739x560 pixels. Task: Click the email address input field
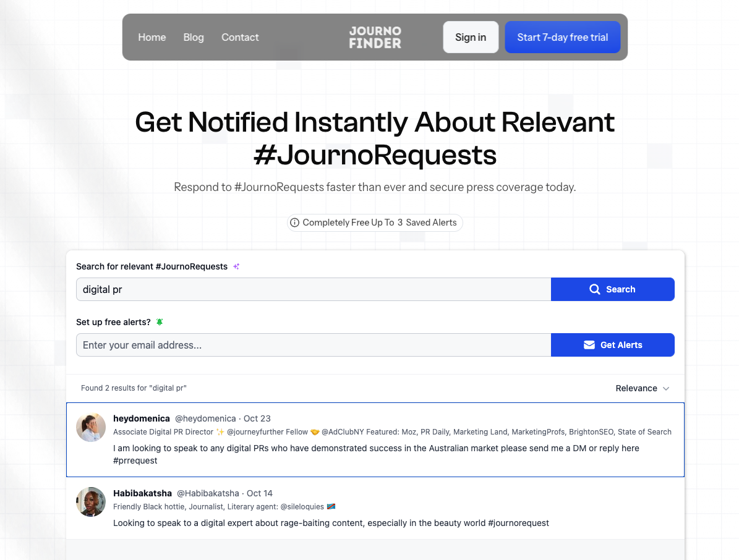[x=313, y=345]
